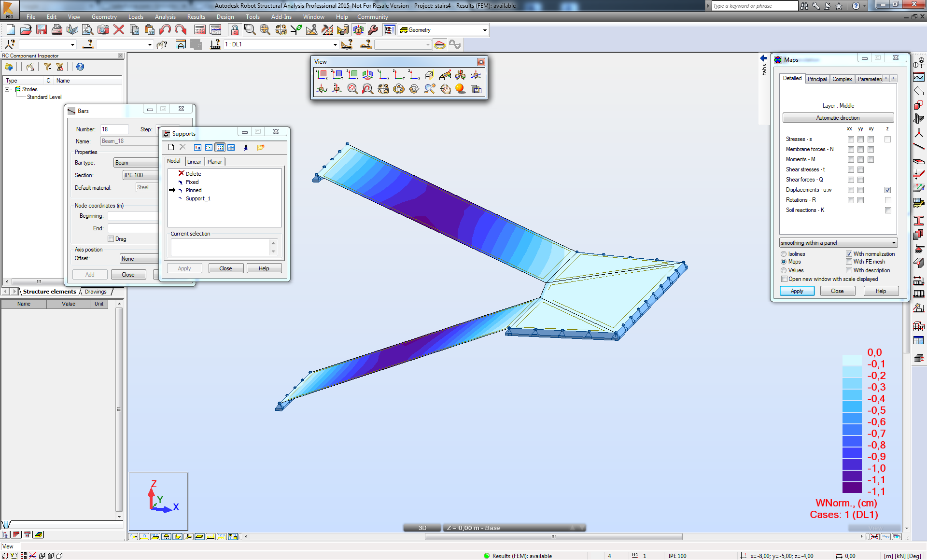Click Close button in Bars dialog
This screenshot has width=927, height=560.
click(128, 275)
